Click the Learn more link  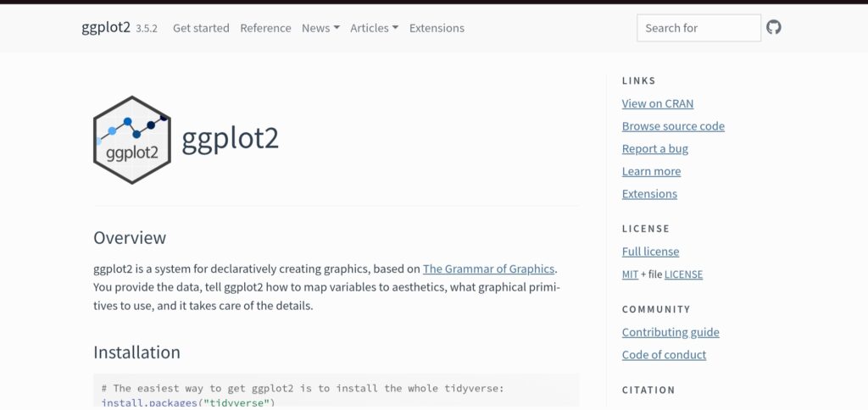(x=651, y=171)
